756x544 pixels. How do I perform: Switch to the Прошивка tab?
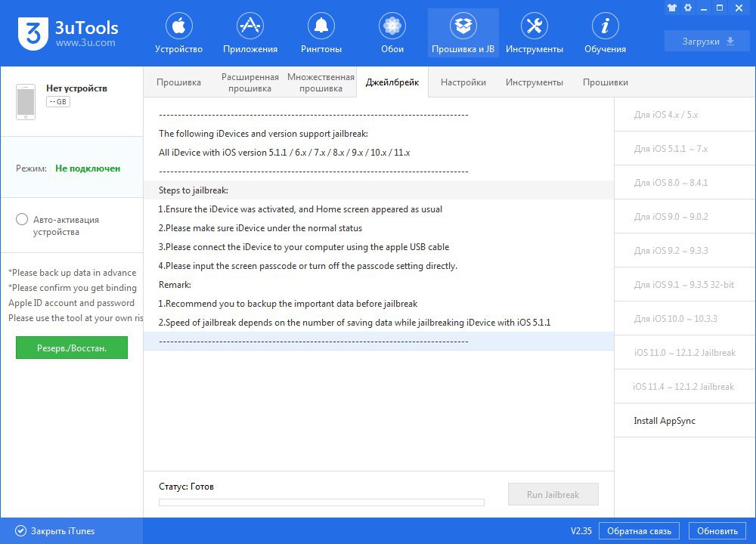tap(178, 82)
